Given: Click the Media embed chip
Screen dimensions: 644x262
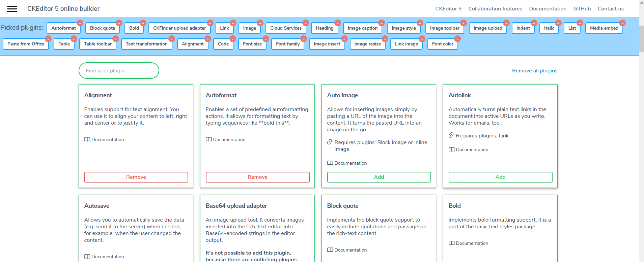Looking at the screenshot, I should [604, 28].
